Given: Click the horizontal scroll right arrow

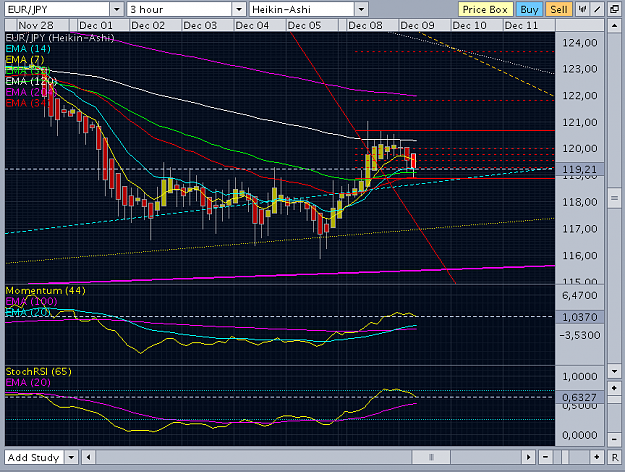Looking at the screenshot, I should pos(529,457).
